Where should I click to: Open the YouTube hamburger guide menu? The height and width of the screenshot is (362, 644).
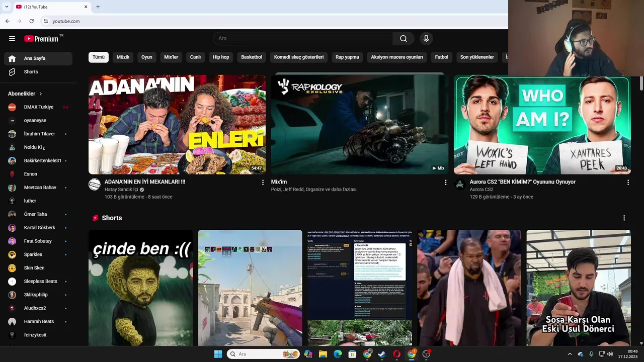(12, 39)
